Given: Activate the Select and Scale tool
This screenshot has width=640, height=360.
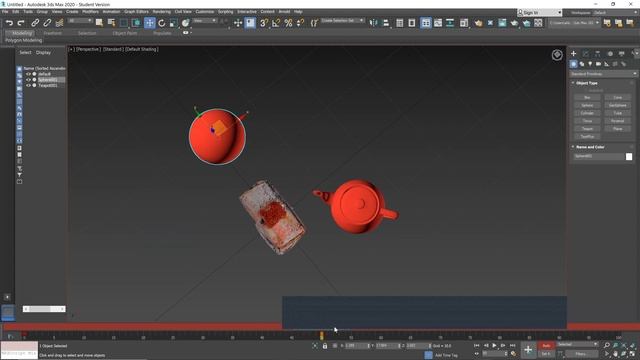Looking at the screenshot, I should (x=173, y=23).
